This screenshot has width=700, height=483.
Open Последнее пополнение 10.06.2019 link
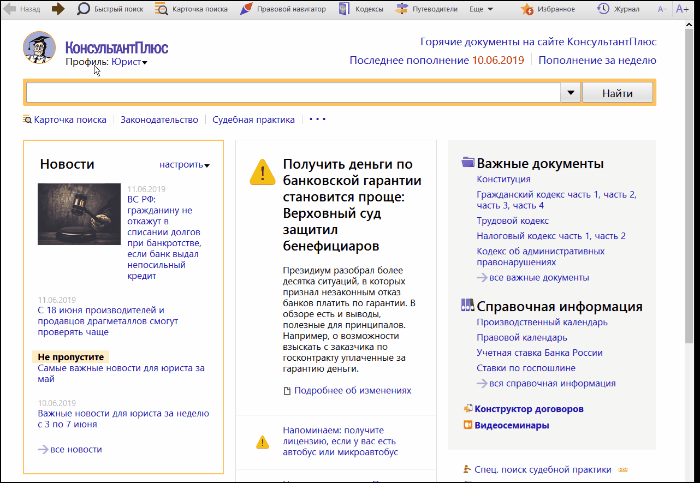pos(437,60)
